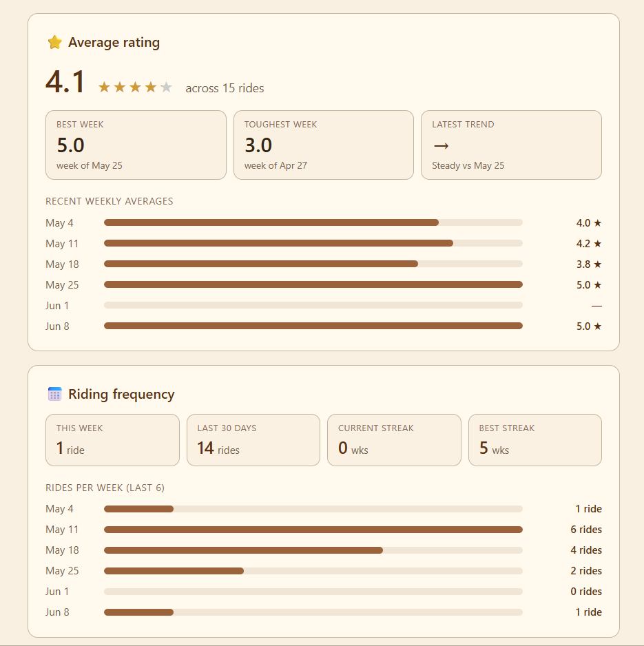Click 'week of May 25' in Best Week
This screenshot has height=646, width=644.
coord(90,165)
